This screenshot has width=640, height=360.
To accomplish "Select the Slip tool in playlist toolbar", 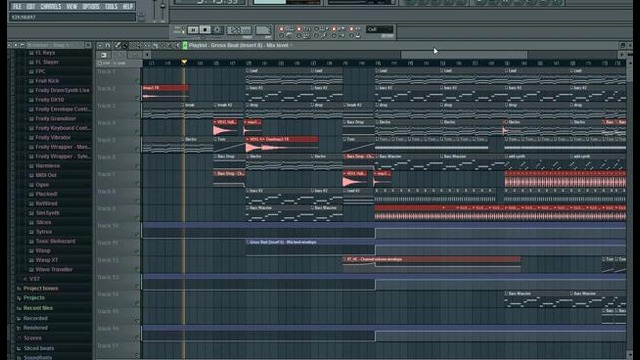I will coord(147,45).
